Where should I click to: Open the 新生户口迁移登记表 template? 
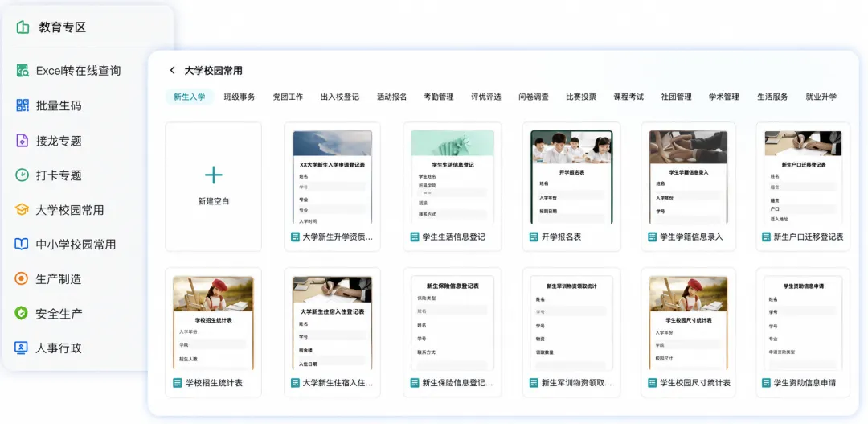point(803,186)
